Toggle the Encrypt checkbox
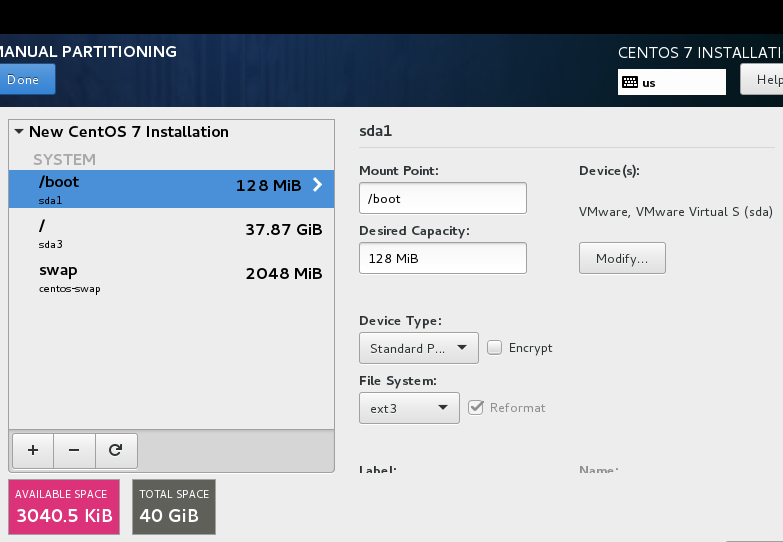Image resolution: width=783 pixels, height=542 pixels. (x=494, y=347)
